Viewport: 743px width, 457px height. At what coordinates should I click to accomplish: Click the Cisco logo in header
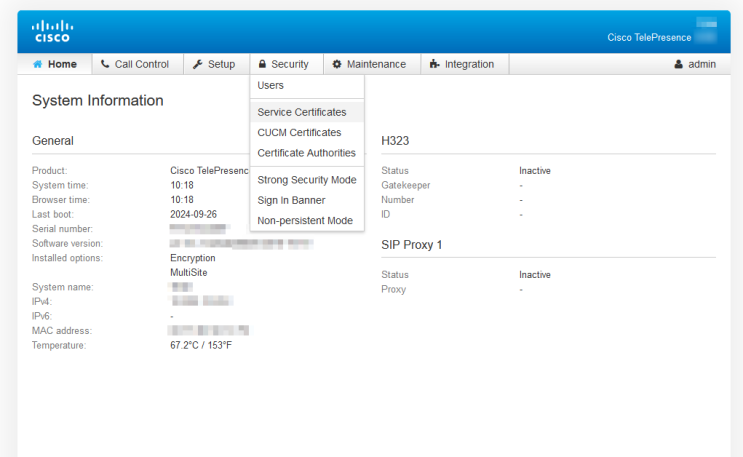tap(52, 31)
